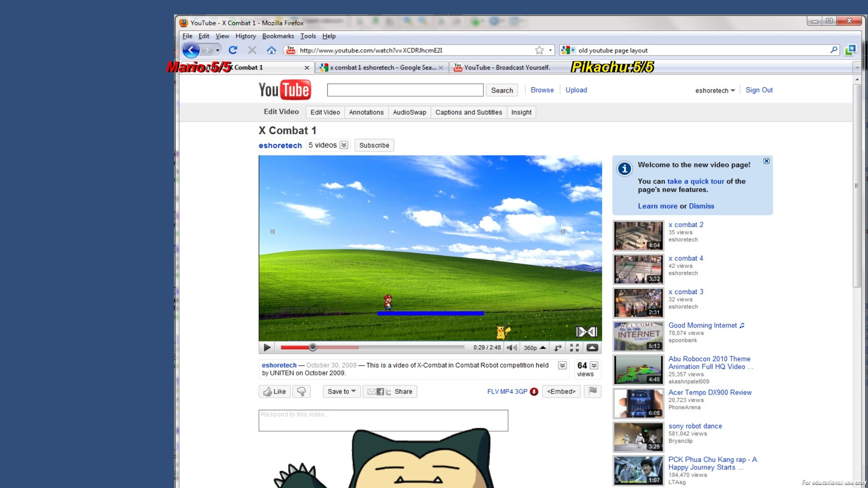Open the History menu
868x488 pixels.
pos(245,36)
